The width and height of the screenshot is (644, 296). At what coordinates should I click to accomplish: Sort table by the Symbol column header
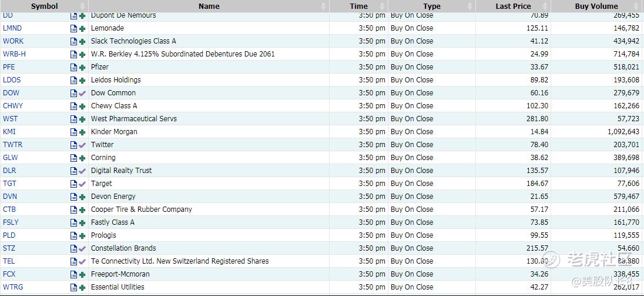(x=44, y=6)
